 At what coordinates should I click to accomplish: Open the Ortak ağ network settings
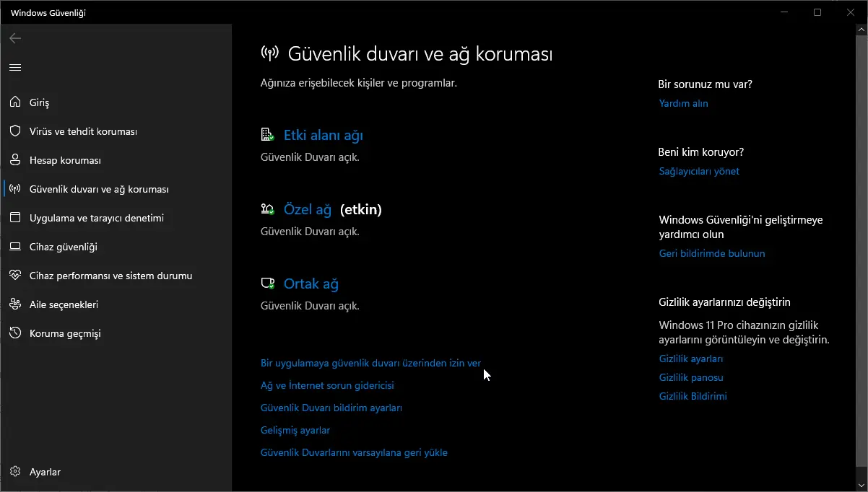click(311, 284)
